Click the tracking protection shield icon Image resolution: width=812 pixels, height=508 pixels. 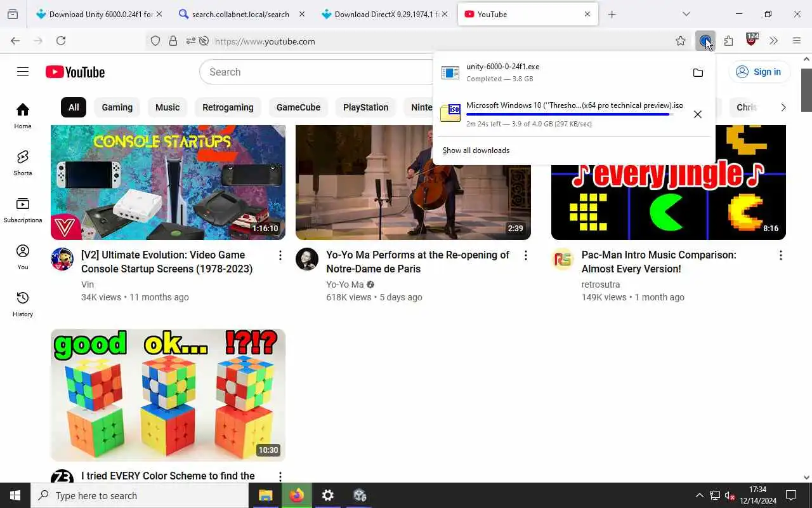(155, 41)
